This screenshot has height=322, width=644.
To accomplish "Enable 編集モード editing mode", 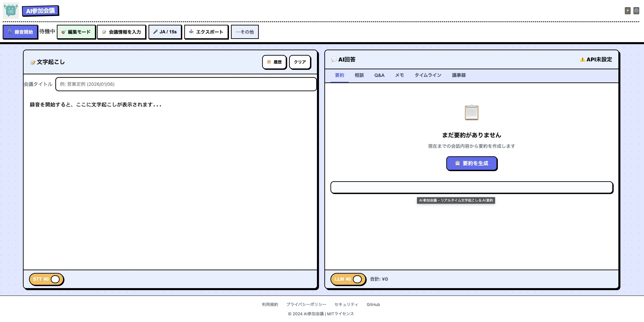I will pos(76,32).
